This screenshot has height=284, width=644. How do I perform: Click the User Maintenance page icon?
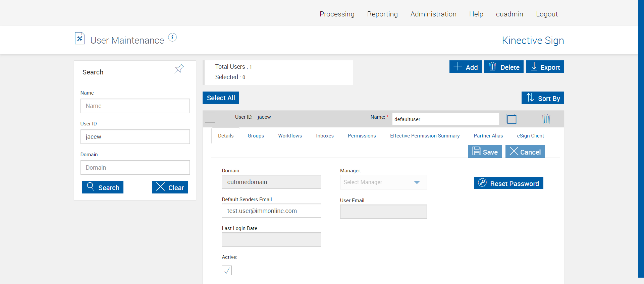click(x=79, y=39)
